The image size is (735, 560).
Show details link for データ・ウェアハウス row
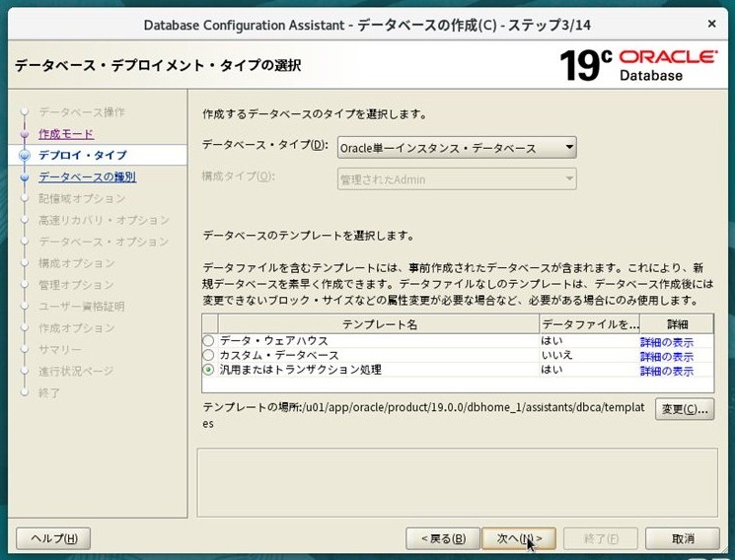click(667, 342)
